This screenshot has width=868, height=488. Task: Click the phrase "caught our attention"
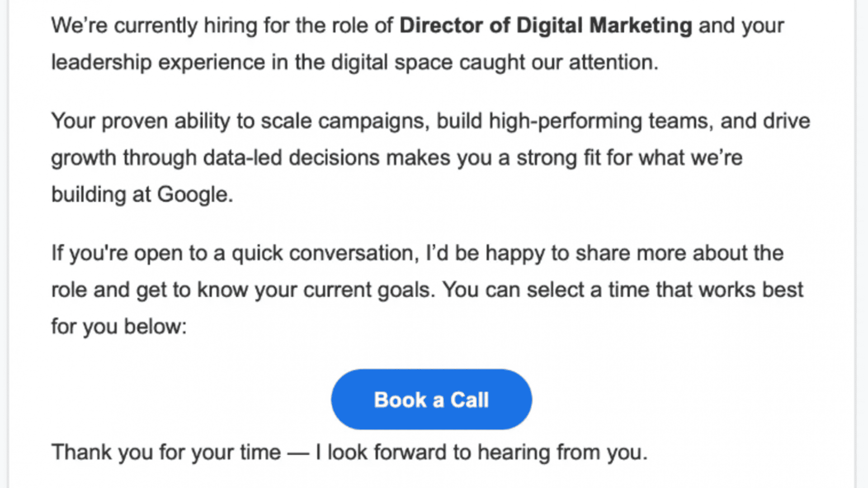click(558, 62)
